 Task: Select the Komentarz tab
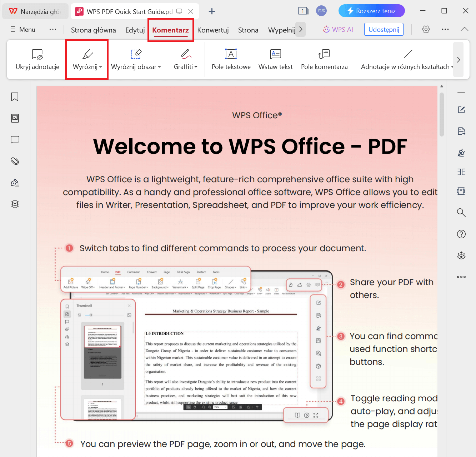(x=171, y=30)
